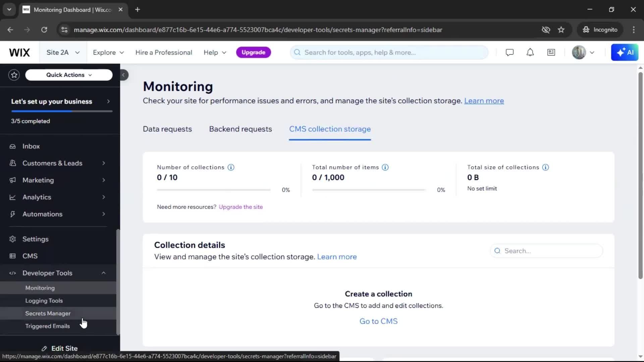Reload the browser page
Viewport: 644px width, 362px height.
pyautogui.click(x=44, y=30)
